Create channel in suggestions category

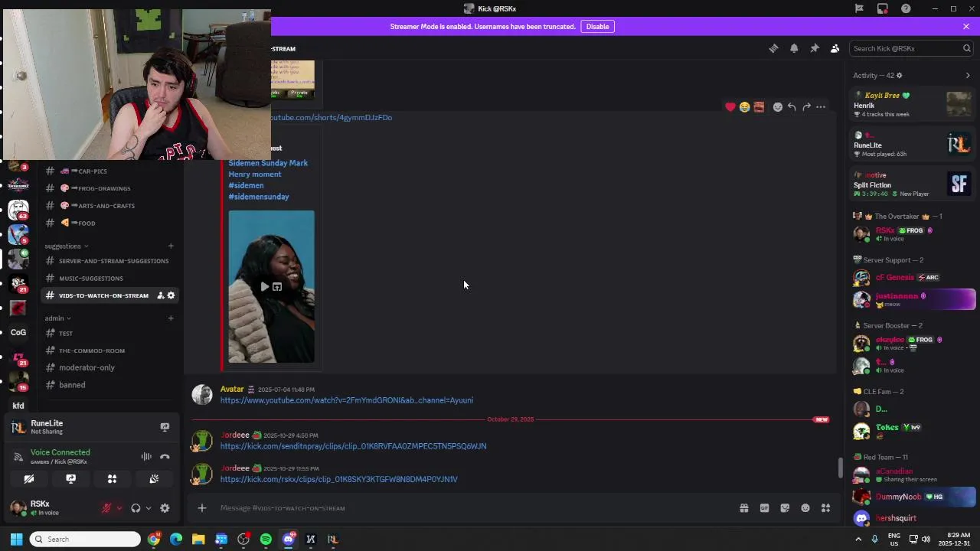coord(171,246)
